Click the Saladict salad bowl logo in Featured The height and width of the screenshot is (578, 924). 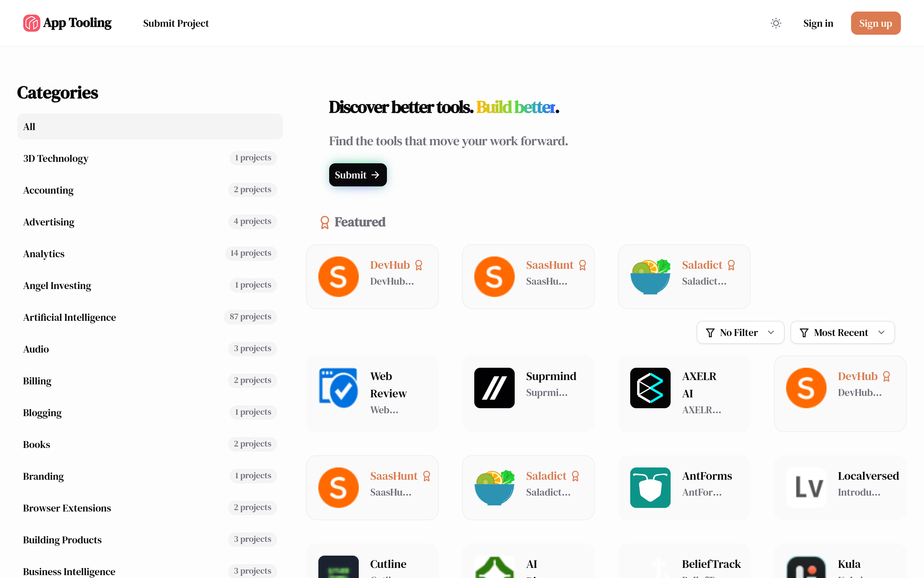click(x=650, y=276)
